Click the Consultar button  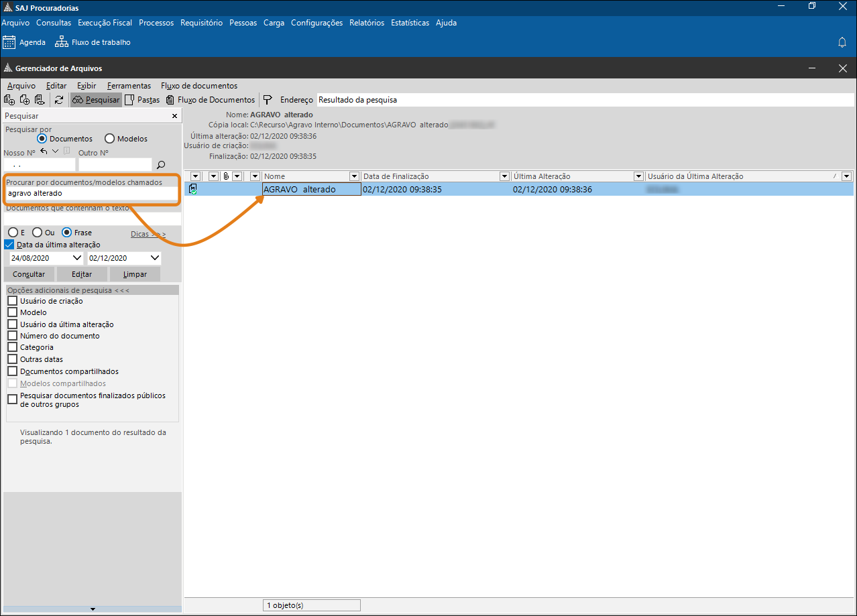(x=29, y=274)
